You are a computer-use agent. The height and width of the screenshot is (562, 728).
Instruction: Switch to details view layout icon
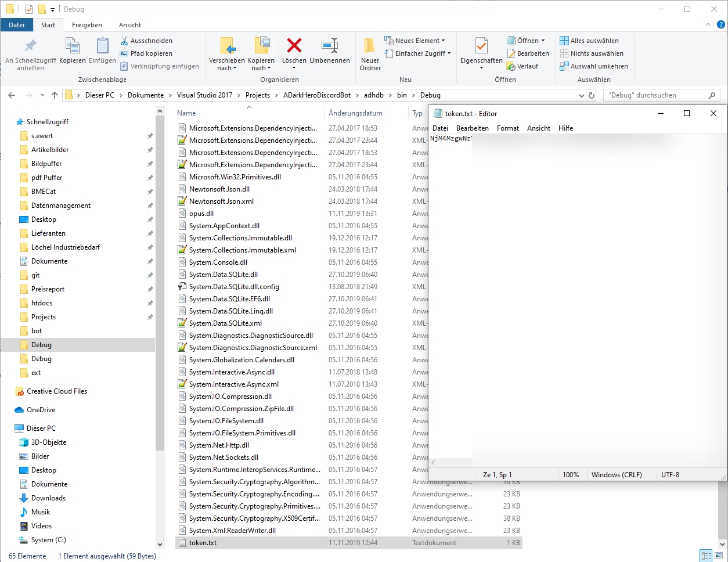(706, 556)
